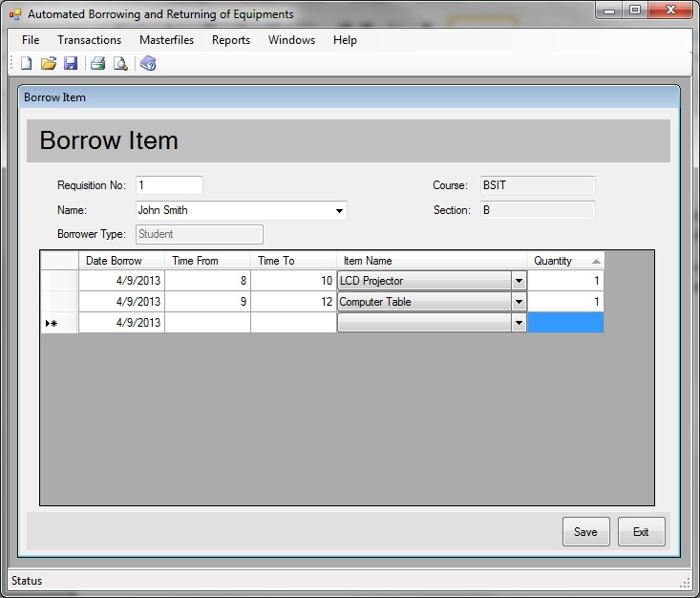The height and width of the screenshot is (598, 700).
Task: Click the application icon in title bar
Action: 14,14
